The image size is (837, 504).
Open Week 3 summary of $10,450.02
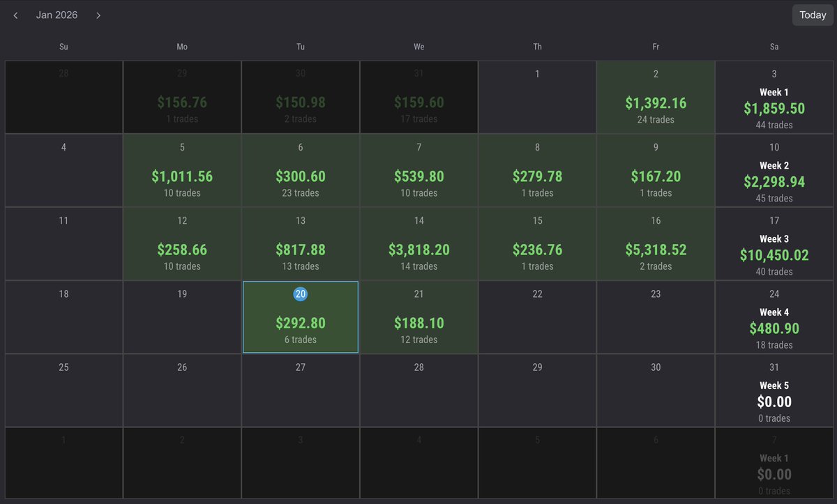[x=774, y=244]
